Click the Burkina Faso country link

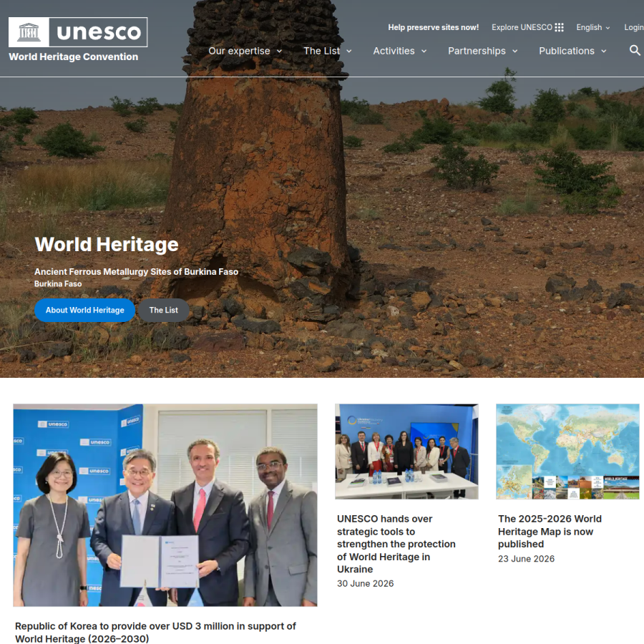pyautogui.click(x=58, y=284)
